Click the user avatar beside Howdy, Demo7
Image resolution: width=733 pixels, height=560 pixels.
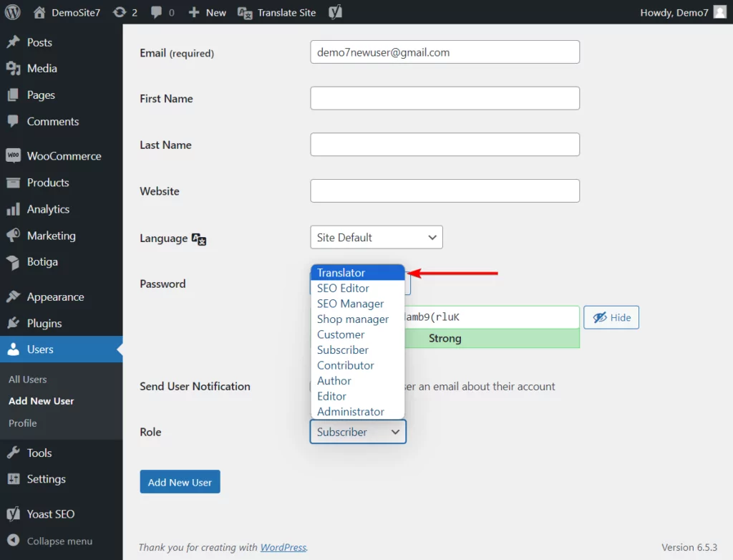point(720,12)
